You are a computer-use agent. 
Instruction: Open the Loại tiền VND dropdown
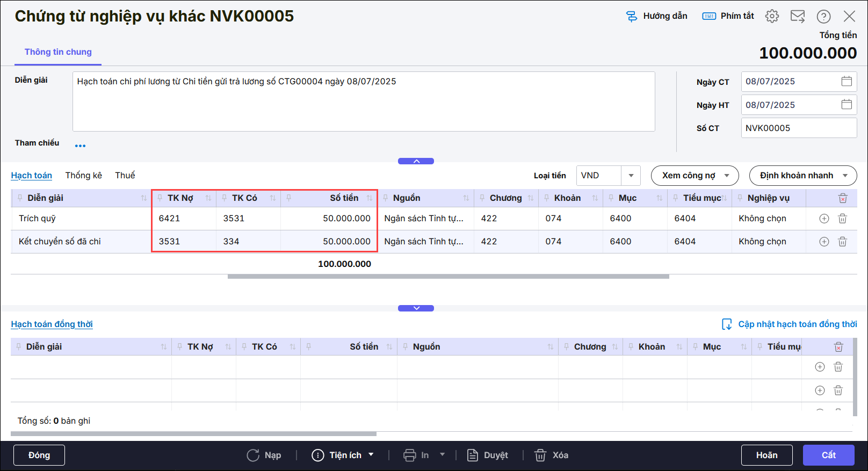[x=631, y=176]
